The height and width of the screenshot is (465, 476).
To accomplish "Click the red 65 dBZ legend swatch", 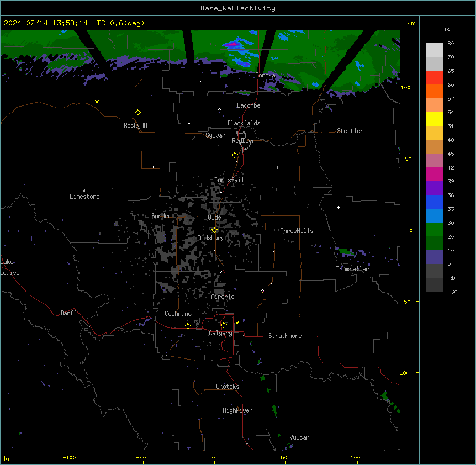I will (x=434, y=78).
